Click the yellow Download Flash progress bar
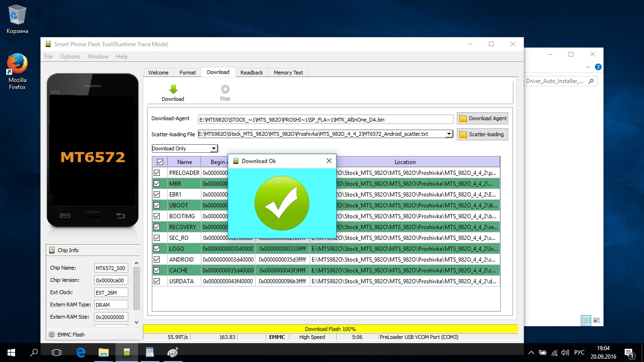The image size is (644, 362). (x=330, y=329)
